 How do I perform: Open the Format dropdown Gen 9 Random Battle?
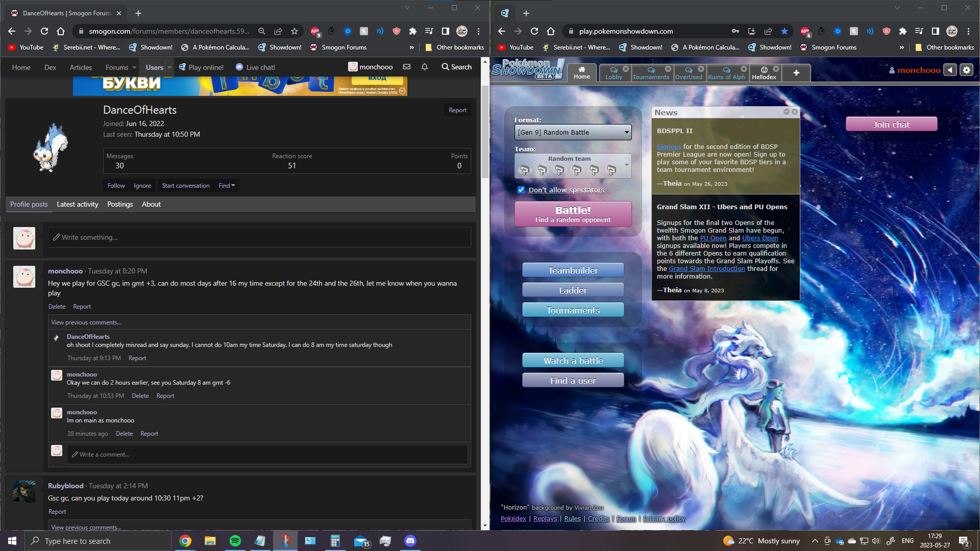coord(573,132)
